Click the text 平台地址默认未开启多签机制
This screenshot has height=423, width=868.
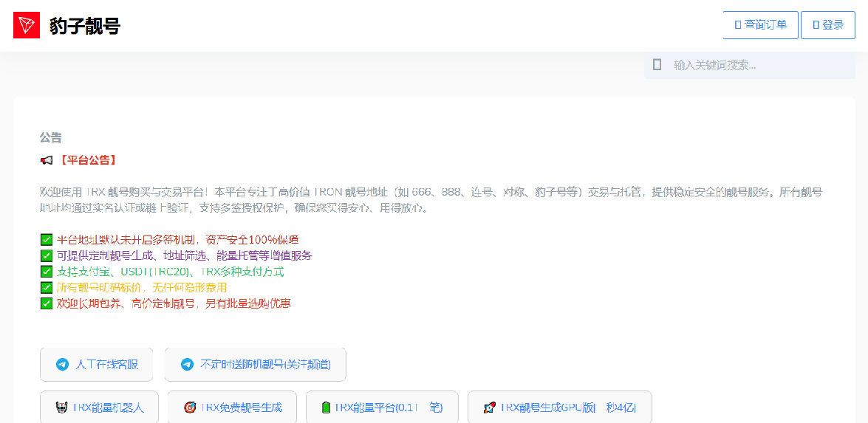(x=128, y=240)
